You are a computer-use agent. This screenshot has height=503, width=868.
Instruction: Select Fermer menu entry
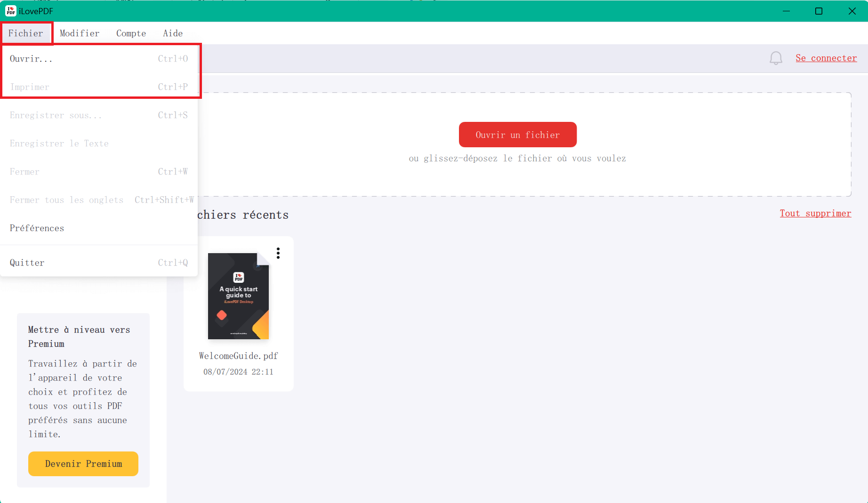99,172
